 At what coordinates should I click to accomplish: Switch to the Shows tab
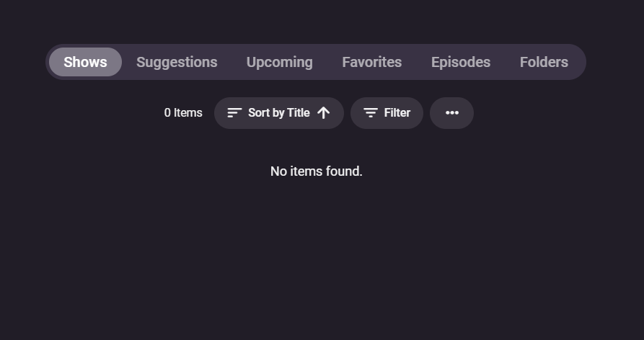85,62
